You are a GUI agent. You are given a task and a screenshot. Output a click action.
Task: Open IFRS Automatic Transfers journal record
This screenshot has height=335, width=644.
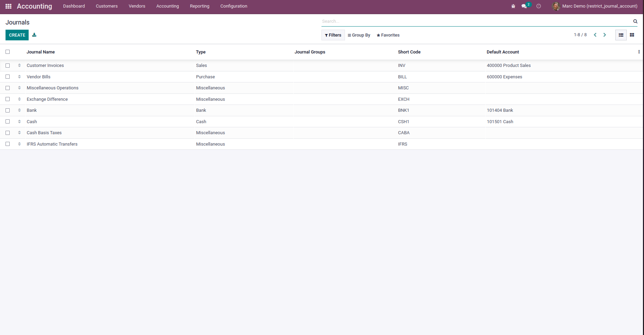(x=52, y=144)
